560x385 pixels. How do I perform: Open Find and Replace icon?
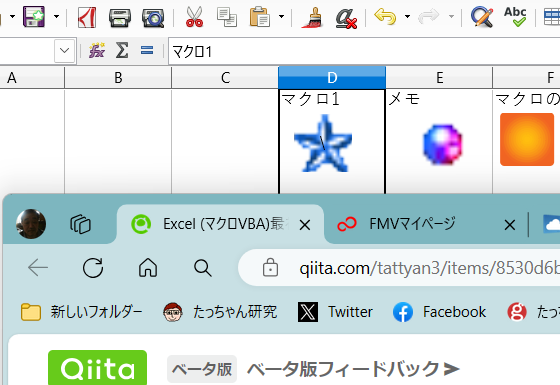tap(482, 17)
